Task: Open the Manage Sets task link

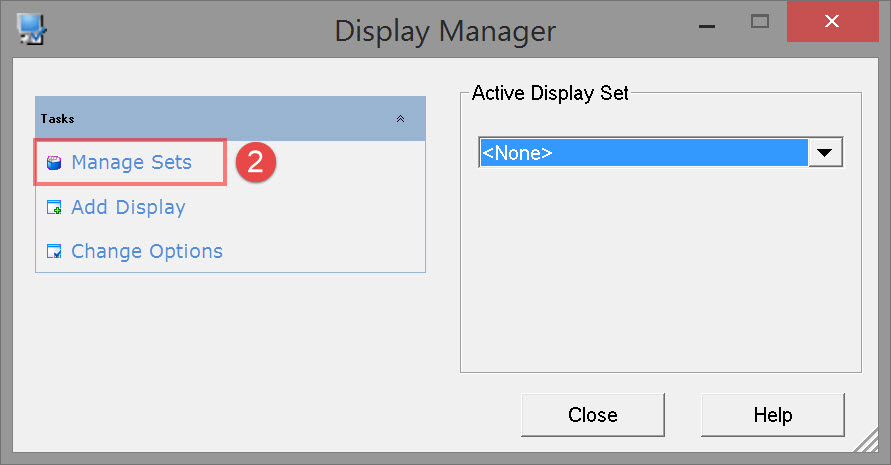Action: click(x=131, y=162)
